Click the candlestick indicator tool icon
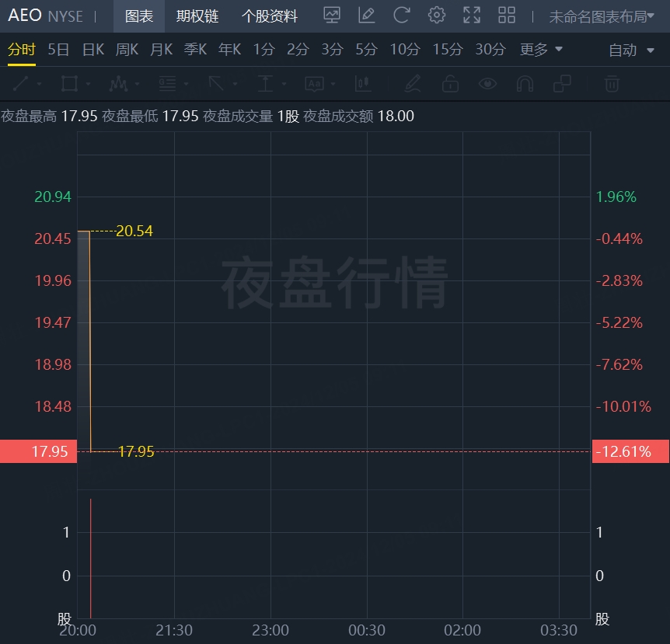Viewport: 670px width, 644px height. point(363,84)
